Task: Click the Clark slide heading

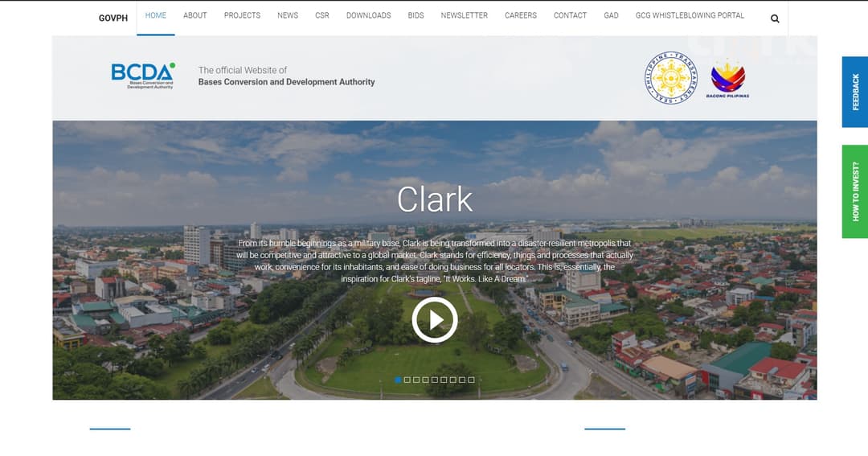Action: [x=435, y=200]
